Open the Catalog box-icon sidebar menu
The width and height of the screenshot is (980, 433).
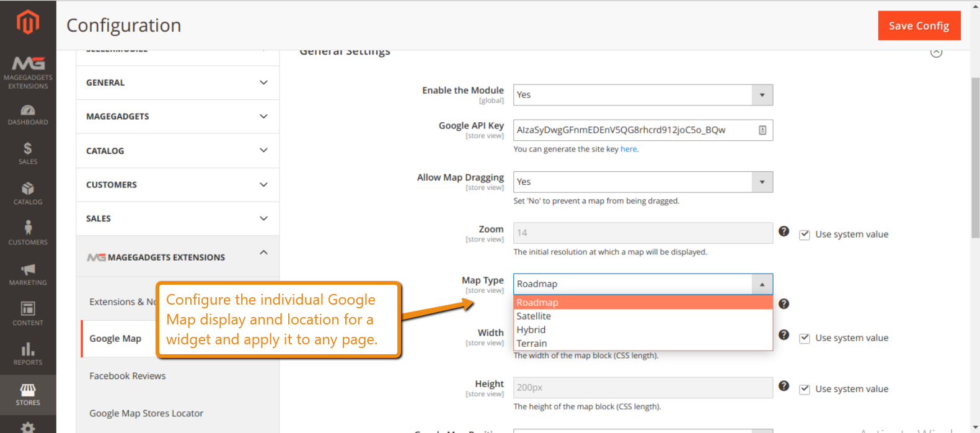(28, 194)
